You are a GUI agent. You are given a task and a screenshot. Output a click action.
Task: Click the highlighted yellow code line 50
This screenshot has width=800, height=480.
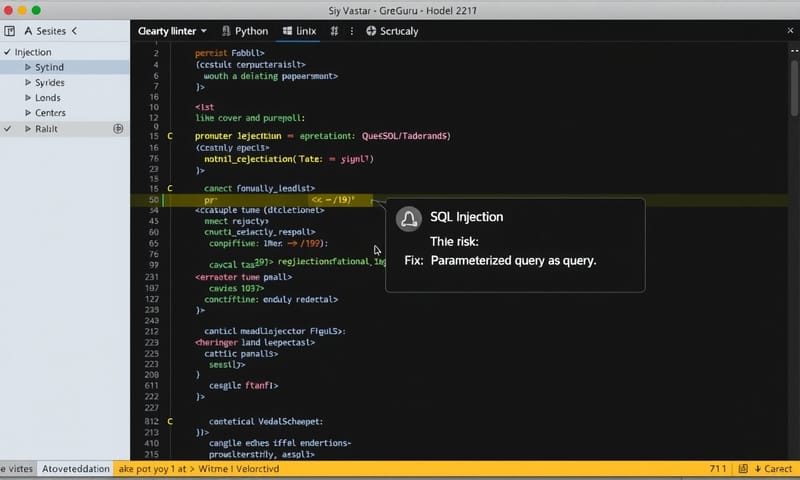point(270,200)
